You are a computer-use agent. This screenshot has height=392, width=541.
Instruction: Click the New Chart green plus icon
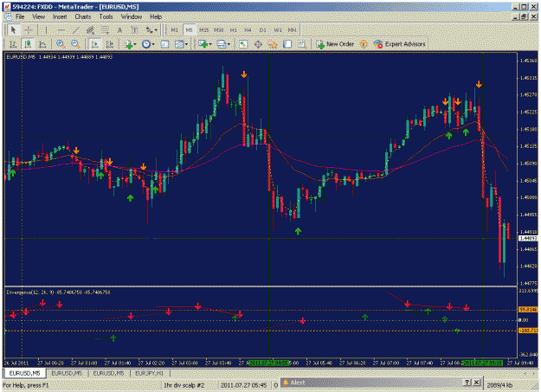203,44
